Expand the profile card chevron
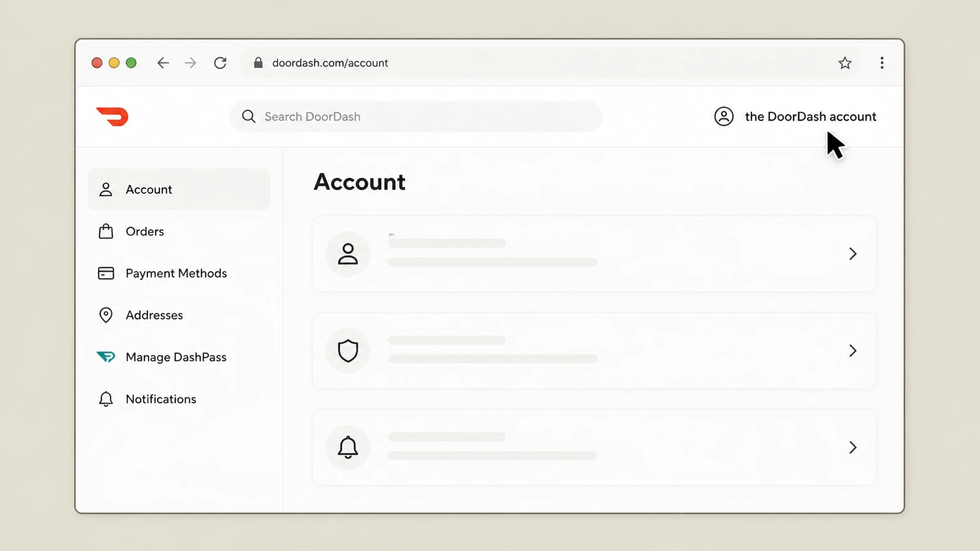The image size is (980, 551). tap(853, 254)
